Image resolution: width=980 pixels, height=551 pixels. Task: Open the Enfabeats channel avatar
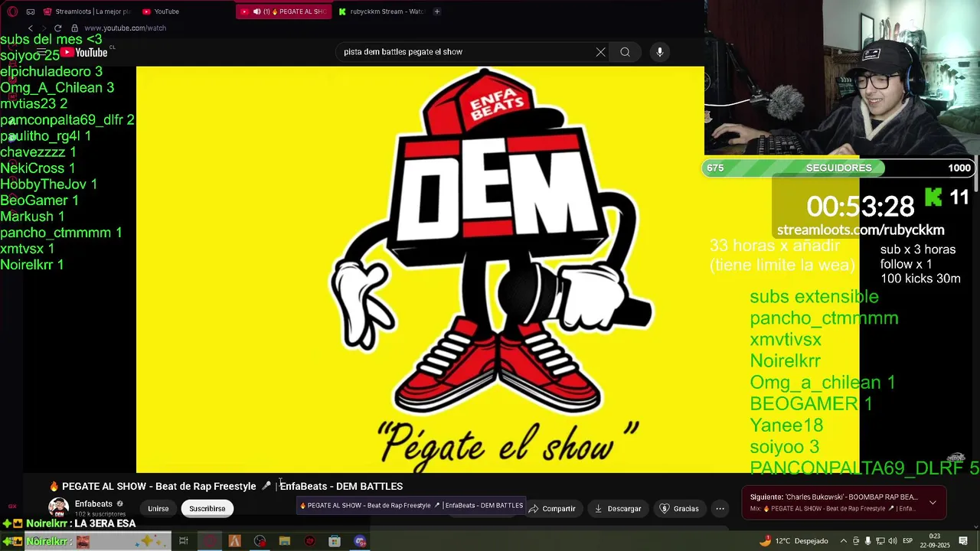point(58,507)
